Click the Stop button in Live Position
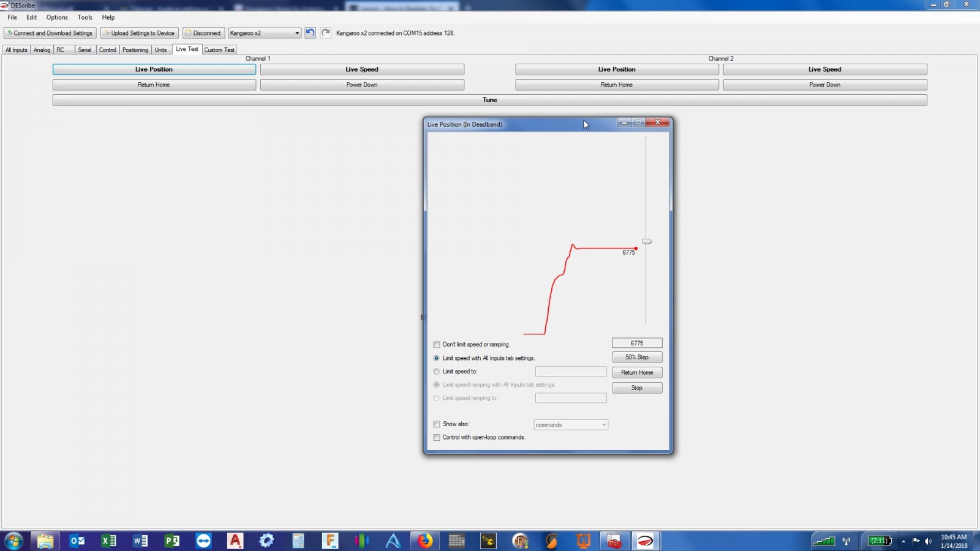 pos(637,388)
